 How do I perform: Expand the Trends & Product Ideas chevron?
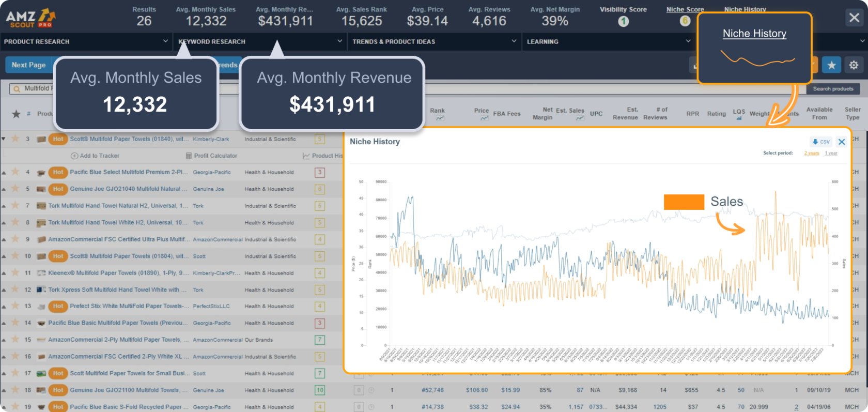point(514,41)
